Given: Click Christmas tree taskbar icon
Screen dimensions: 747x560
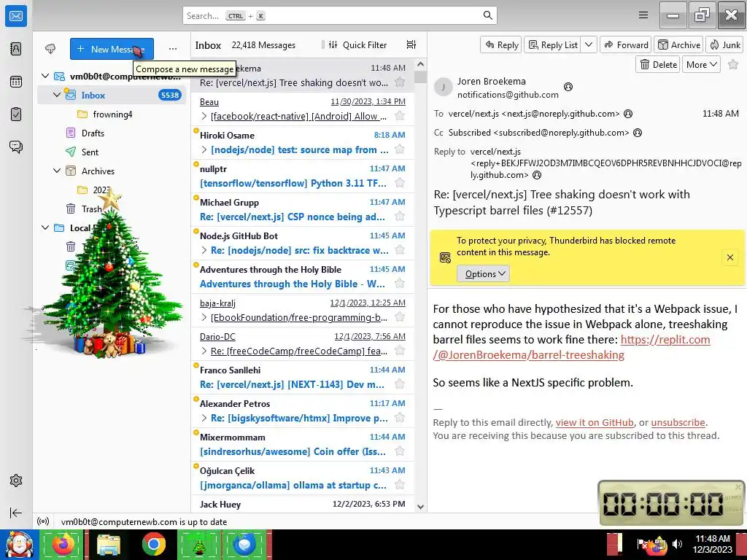Looking at the screenshot, I should (x=199, y=544).
